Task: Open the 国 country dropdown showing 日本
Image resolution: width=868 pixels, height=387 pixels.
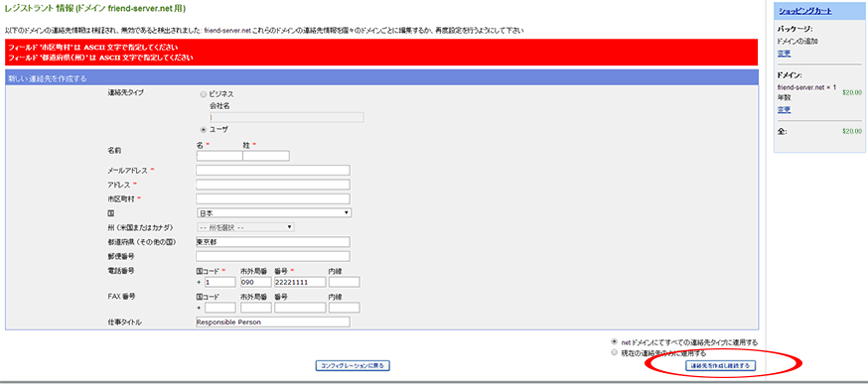Action: point(274,212)
